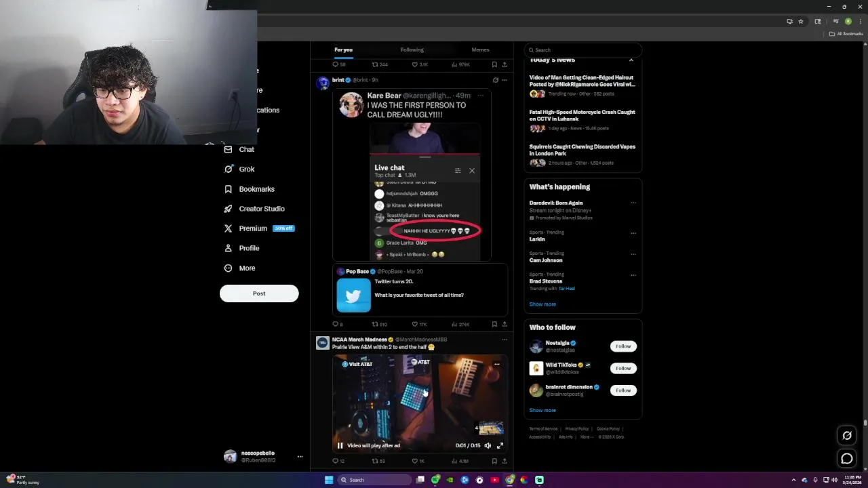
Task: Repost the NCAA March Madness post
Action: (378, 461)
